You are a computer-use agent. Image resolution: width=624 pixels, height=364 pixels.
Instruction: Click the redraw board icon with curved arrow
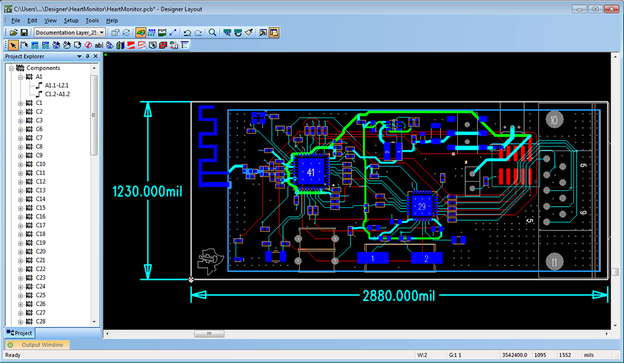238,32
